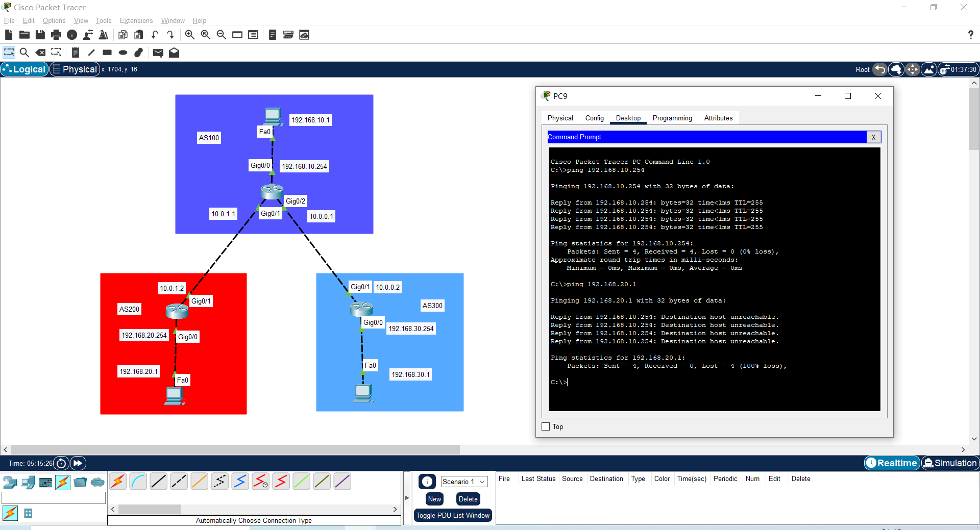Switch to the Physical workspace view
Viewport: 980px width, 530px height.
point(75,69)
